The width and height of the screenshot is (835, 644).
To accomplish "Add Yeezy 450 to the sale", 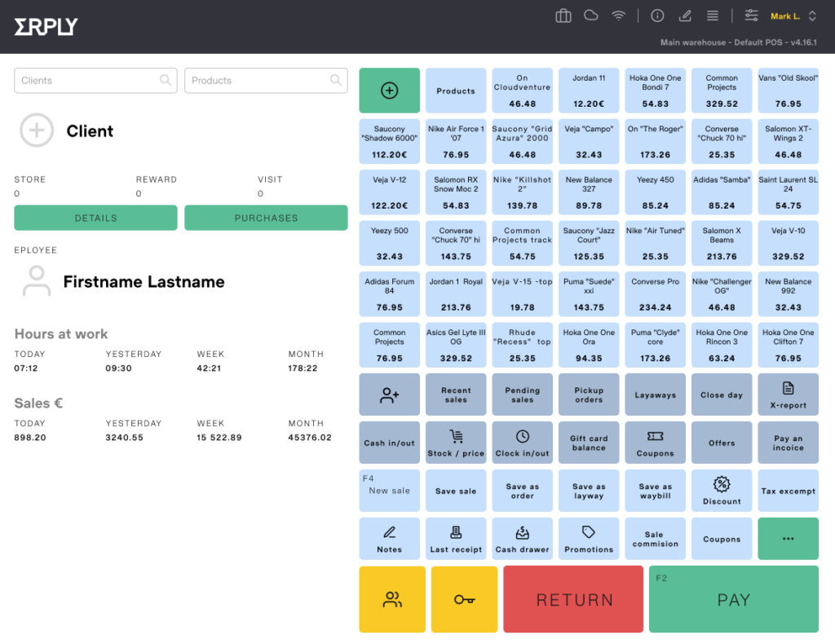I will 655,192.
